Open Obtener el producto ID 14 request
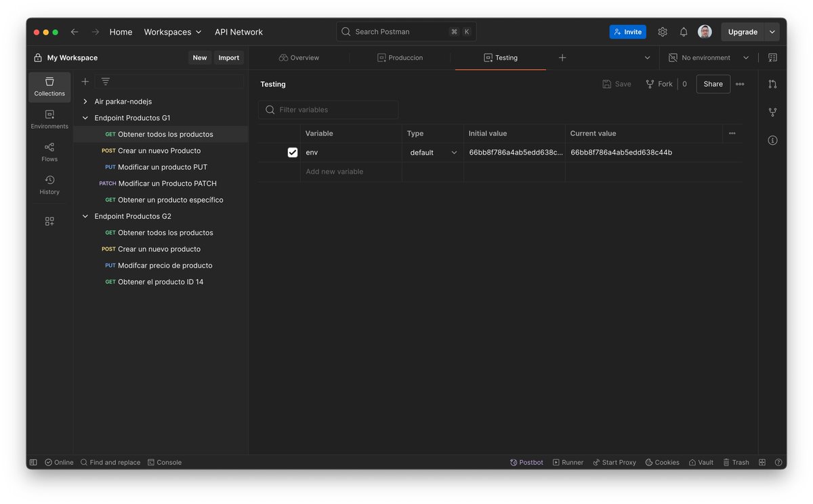 (x=161, y=282)
